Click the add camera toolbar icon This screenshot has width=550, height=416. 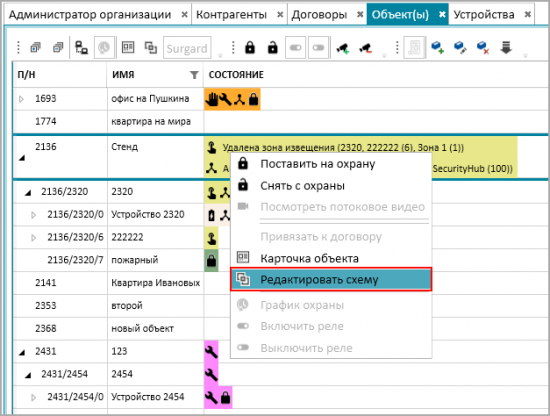[x=343, y=48]
